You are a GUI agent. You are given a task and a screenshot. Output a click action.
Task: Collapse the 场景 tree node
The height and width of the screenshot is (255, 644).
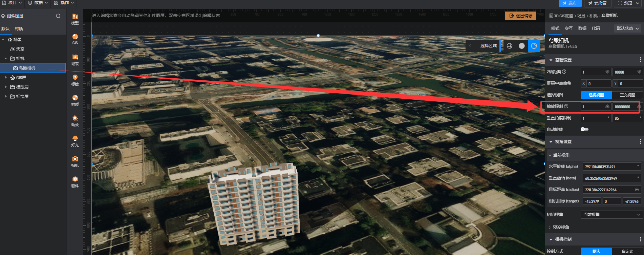[3, 40]
